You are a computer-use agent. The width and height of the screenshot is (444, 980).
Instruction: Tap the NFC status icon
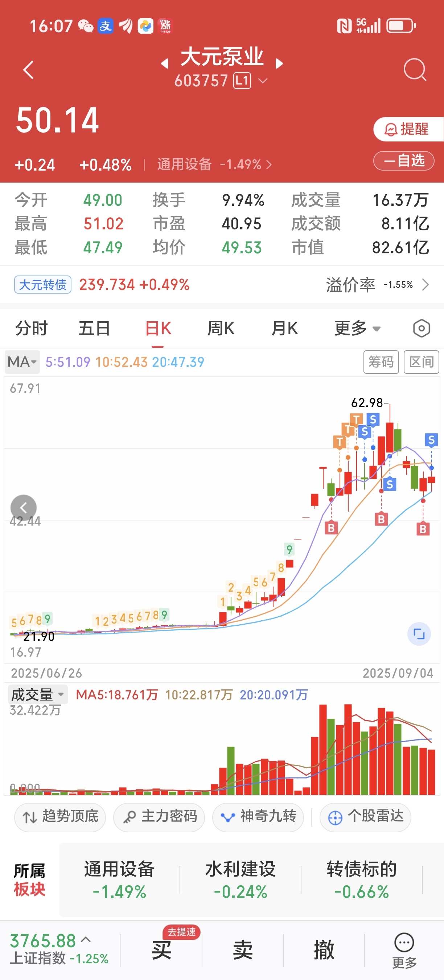pyautogui.click(x=344, y=26)
